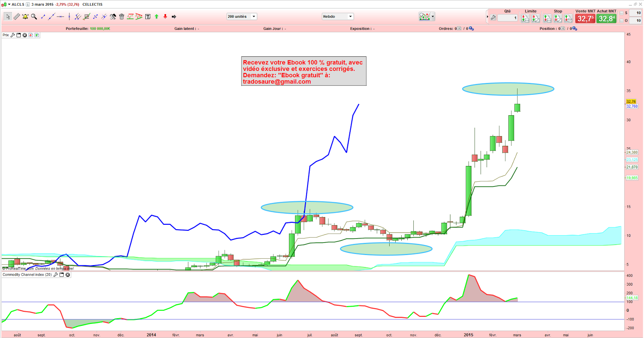The height and width of the screenshot is (338, 644).
Task: Open Prix panel wrench settings
Action: [13, 35]
